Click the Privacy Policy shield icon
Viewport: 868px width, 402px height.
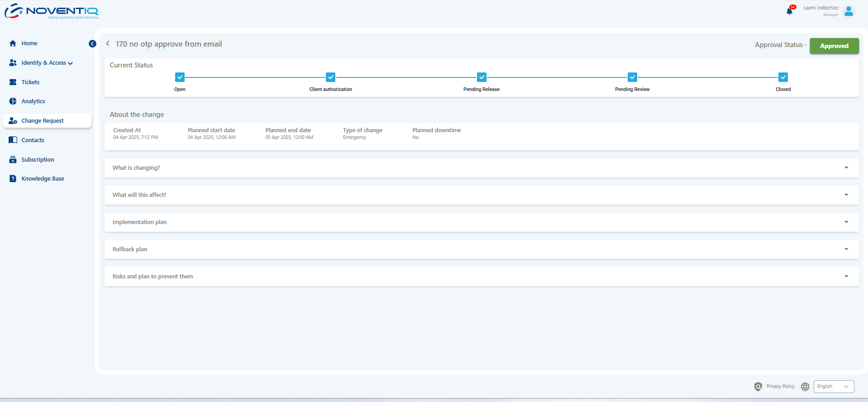tap(758, 387)
